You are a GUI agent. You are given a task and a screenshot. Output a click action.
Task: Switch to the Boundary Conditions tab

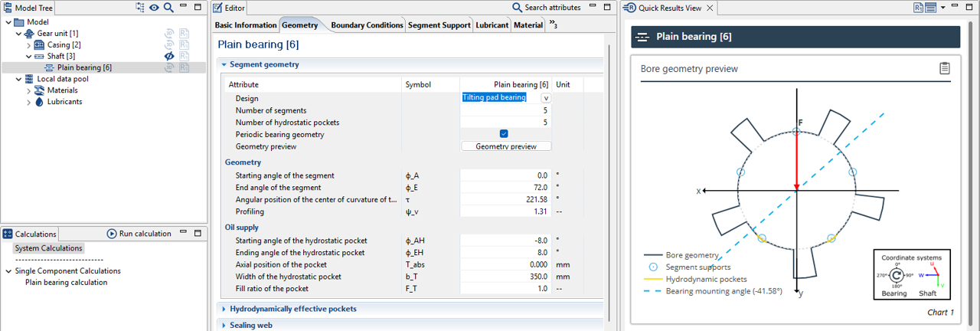(367, 25)
